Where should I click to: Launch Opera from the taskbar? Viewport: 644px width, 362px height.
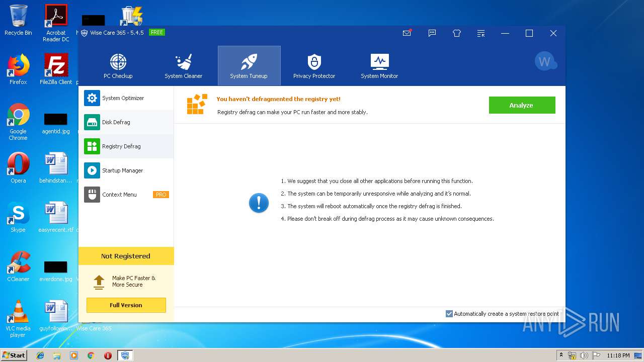108,355
